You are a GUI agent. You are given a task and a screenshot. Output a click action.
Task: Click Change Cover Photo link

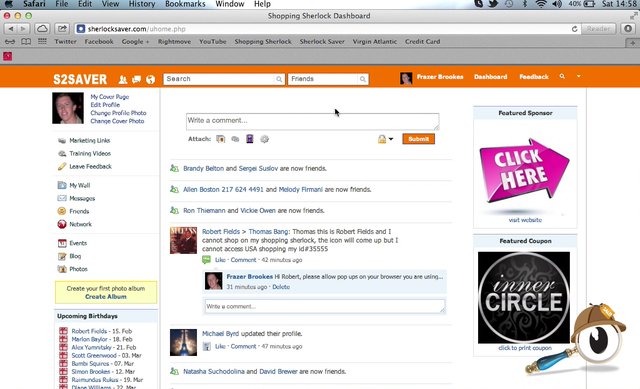[x=117, y=121]
